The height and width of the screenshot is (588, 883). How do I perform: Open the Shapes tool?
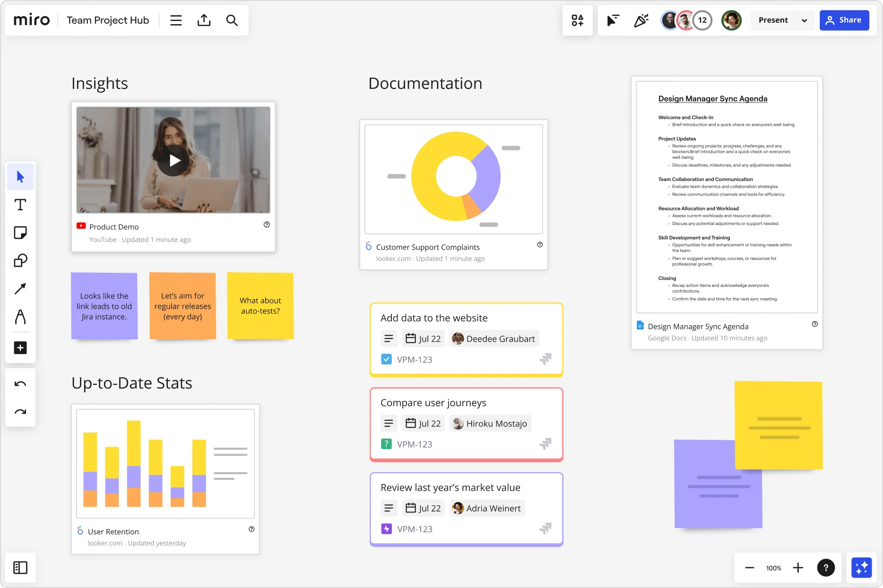(20, 260)
